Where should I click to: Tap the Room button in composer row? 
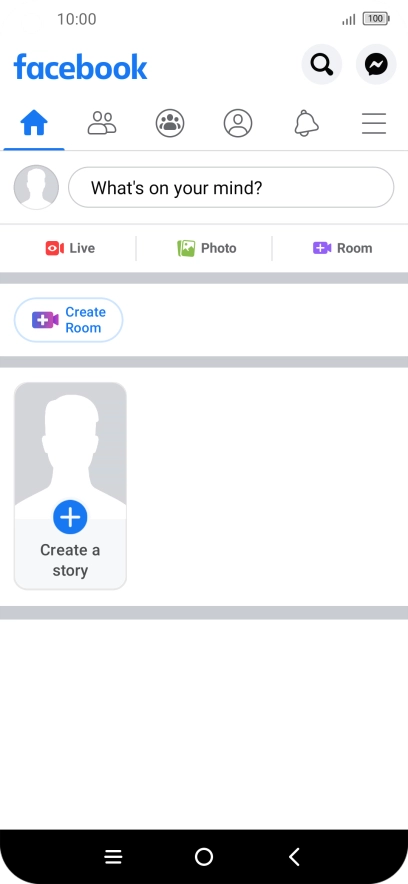coord(343,248)
